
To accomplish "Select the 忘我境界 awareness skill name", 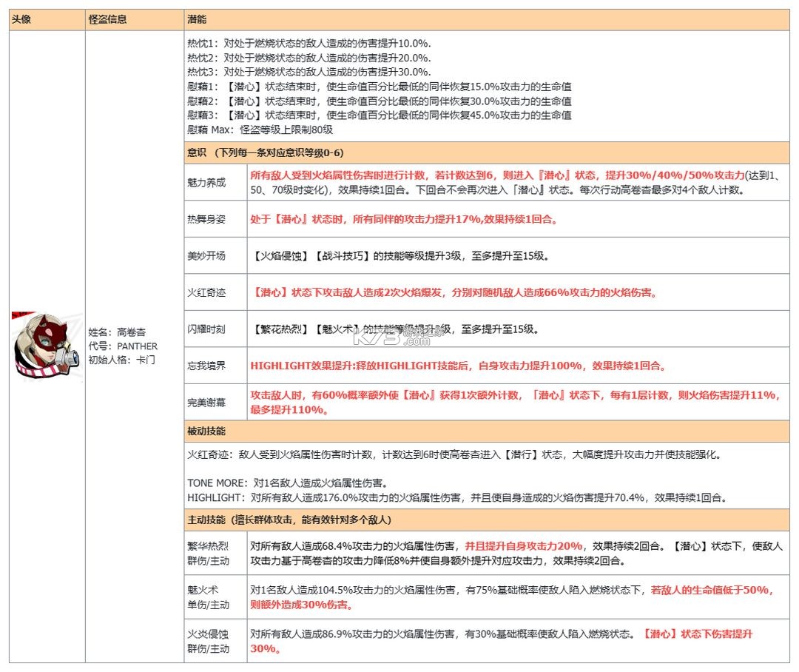I will [205, 366].
